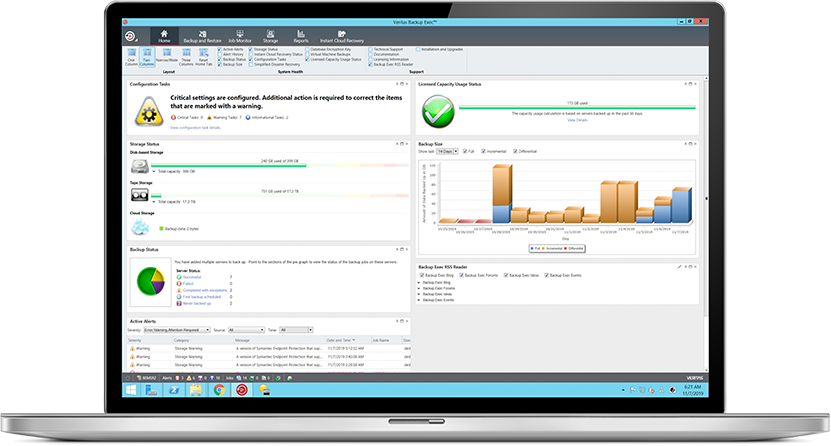Viewport: 831px width, 446px height.
Task: Switch to the Home tab
Action: [164, 37]
